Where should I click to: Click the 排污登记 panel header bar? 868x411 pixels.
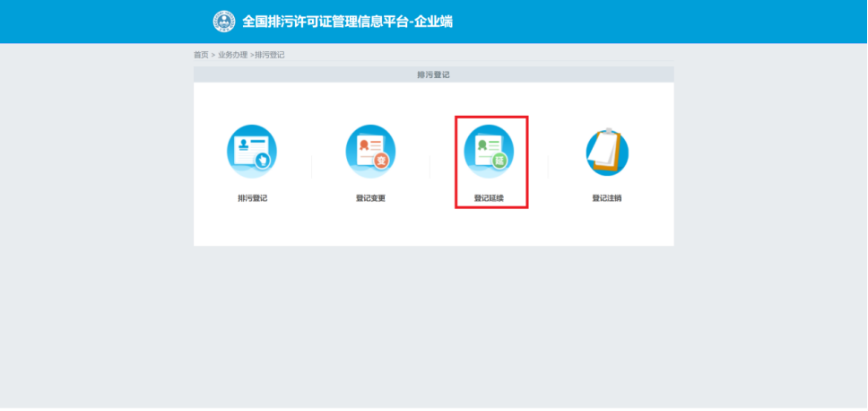click(433, 74)
